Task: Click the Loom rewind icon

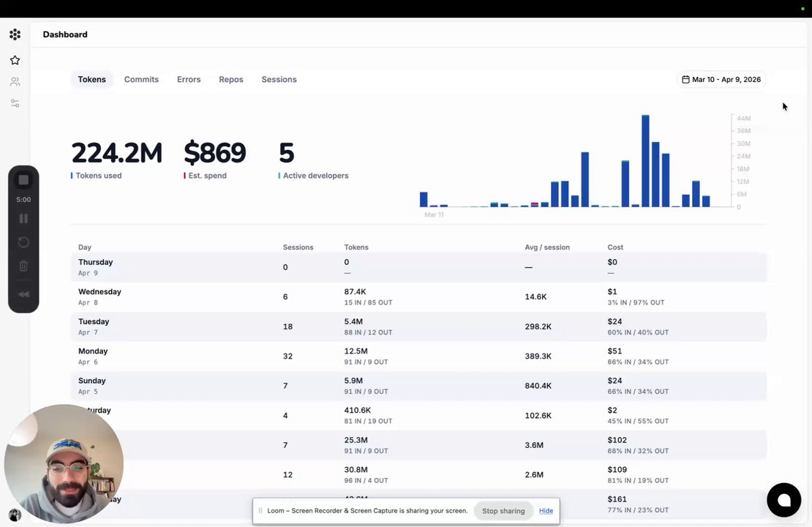Action: click(23, 294)
